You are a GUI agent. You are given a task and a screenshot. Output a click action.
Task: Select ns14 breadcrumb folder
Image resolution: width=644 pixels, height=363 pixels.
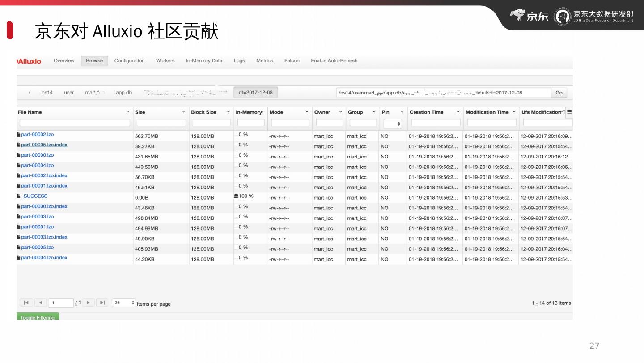click(x=47, y=93)
